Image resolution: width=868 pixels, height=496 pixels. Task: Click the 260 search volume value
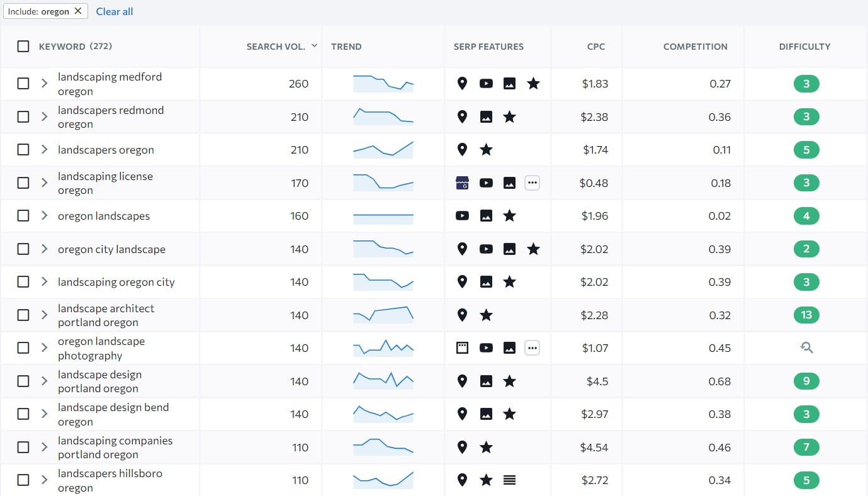[298, 84]
